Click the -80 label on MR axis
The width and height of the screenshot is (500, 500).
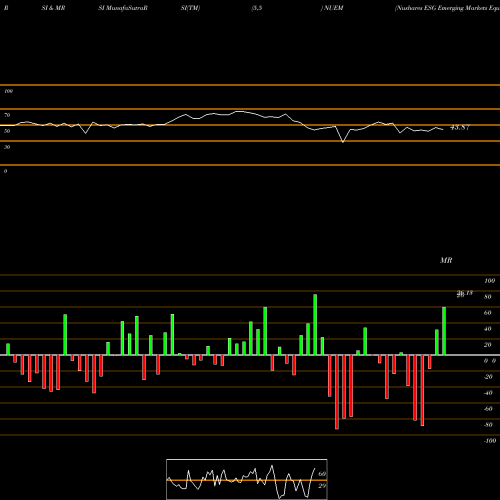click(x=488, y=425)
